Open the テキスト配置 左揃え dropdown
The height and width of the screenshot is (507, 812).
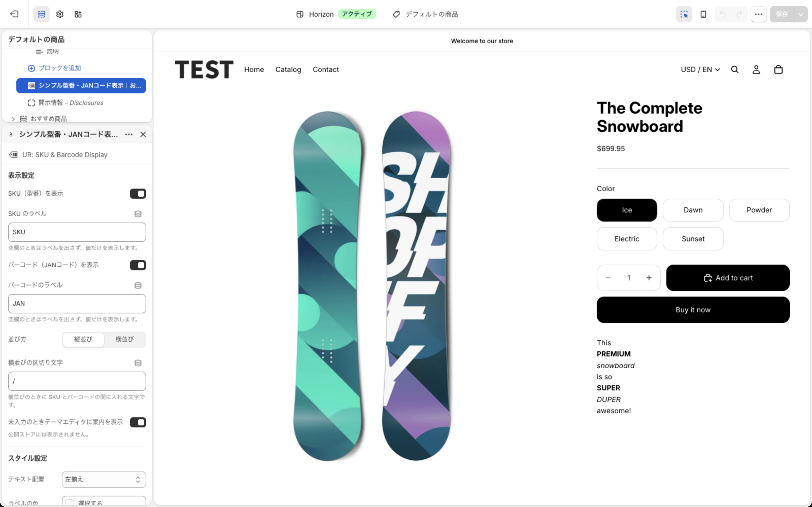pyautogui.click(x=104, y=480)
